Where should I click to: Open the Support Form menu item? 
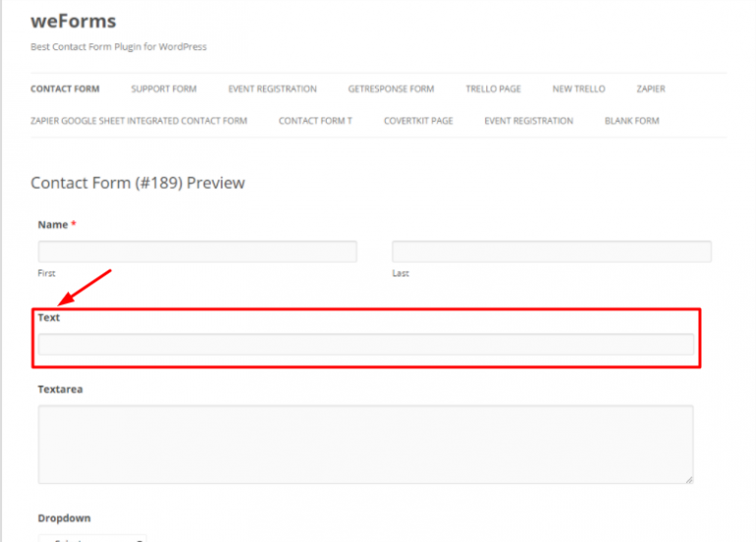(x=164, y=90)
